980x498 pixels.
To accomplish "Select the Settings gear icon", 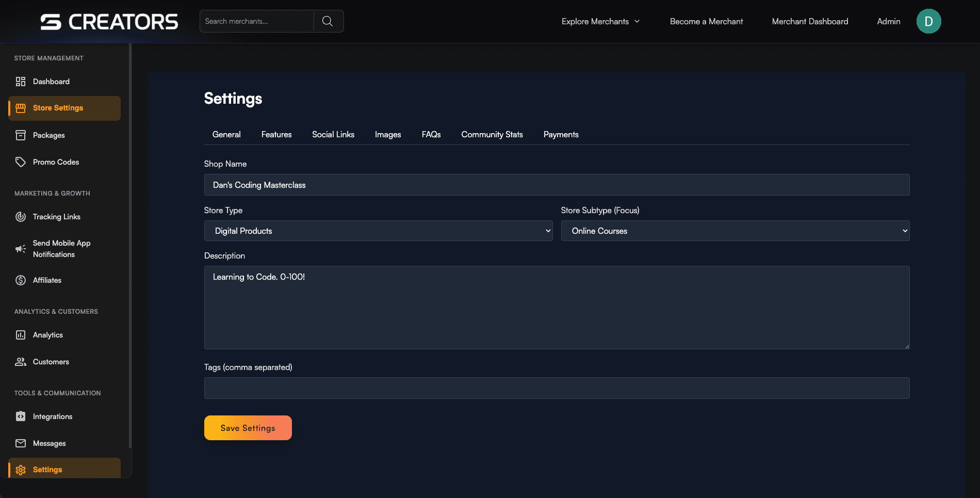I will point(21,470).
